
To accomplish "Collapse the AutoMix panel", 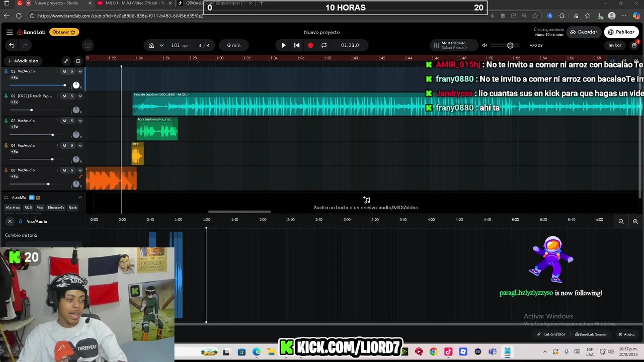I will coord(80,198).
